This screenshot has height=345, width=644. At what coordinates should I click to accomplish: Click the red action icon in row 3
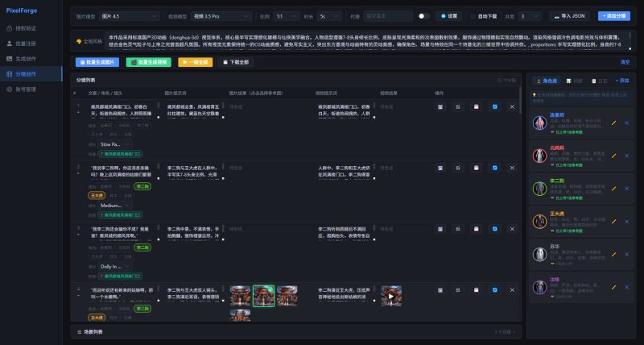(476, 228)
